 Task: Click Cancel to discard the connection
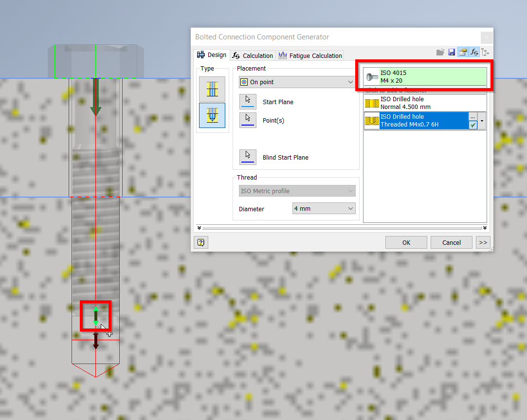(x=451, y=242)
